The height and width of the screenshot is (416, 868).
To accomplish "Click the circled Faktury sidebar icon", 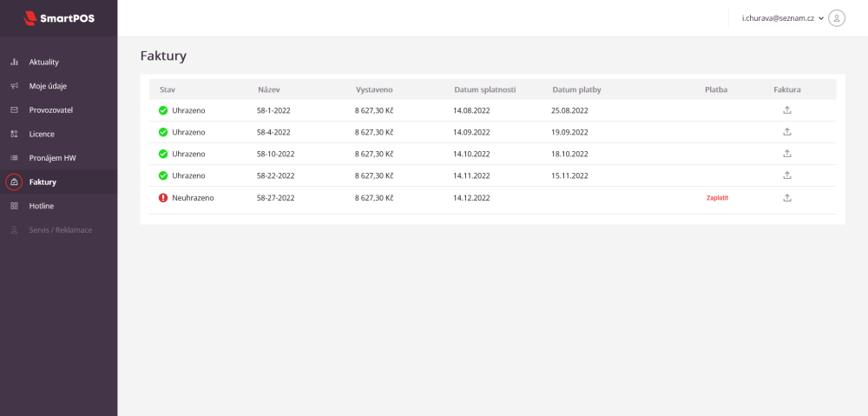I will [14, 182].
